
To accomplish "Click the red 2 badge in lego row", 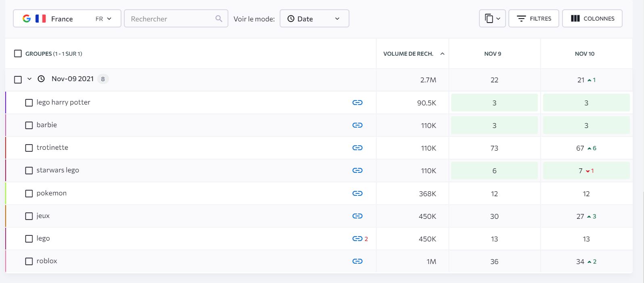I will (366, 239).
